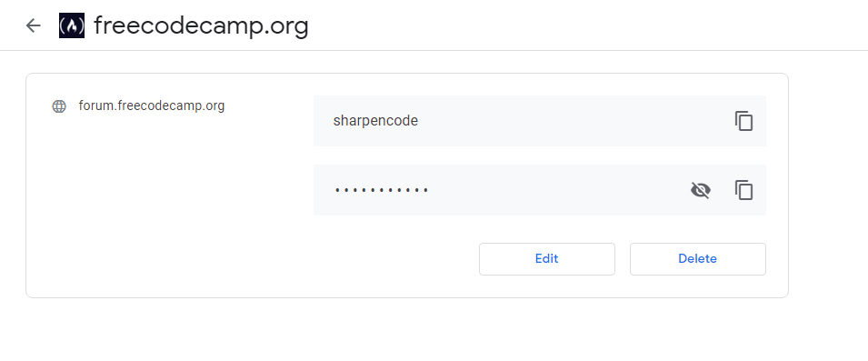Click empty space left of Edit button
This screenshot has width=868, height=361.
pos(387,258)
